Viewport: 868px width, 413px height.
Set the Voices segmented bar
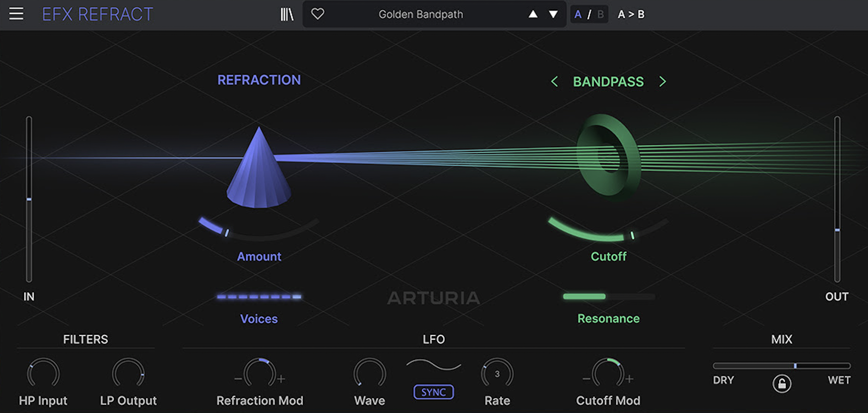(x=259, y=297)
